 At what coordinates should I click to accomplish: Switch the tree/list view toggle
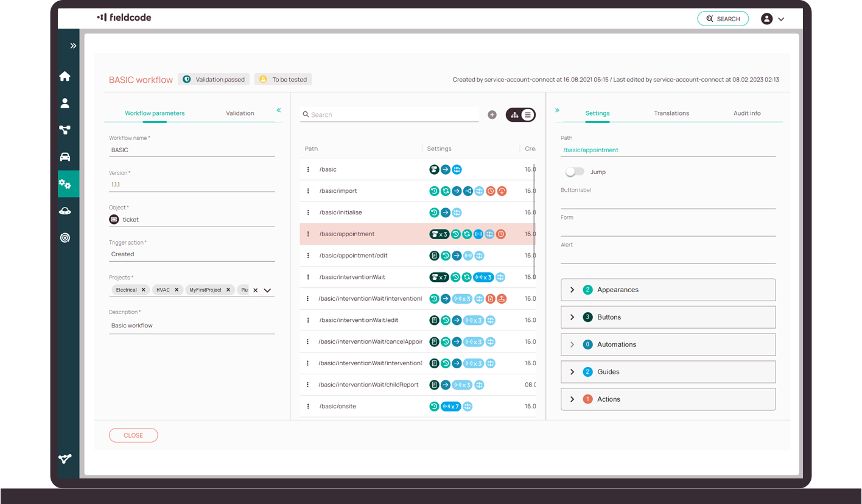(520, 114)
